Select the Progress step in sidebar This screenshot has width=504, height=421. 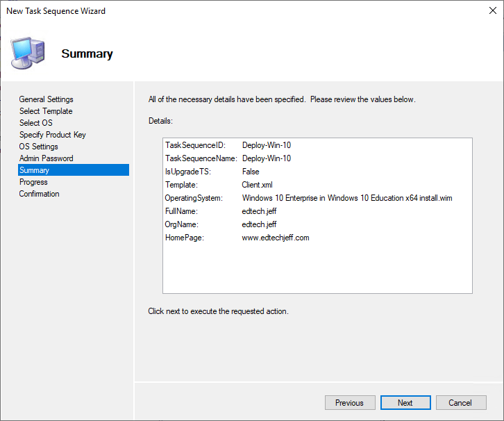[33, 182]
